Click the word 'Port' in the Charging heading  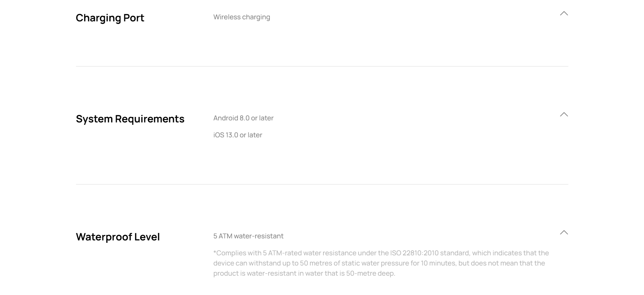click(134, 18)
